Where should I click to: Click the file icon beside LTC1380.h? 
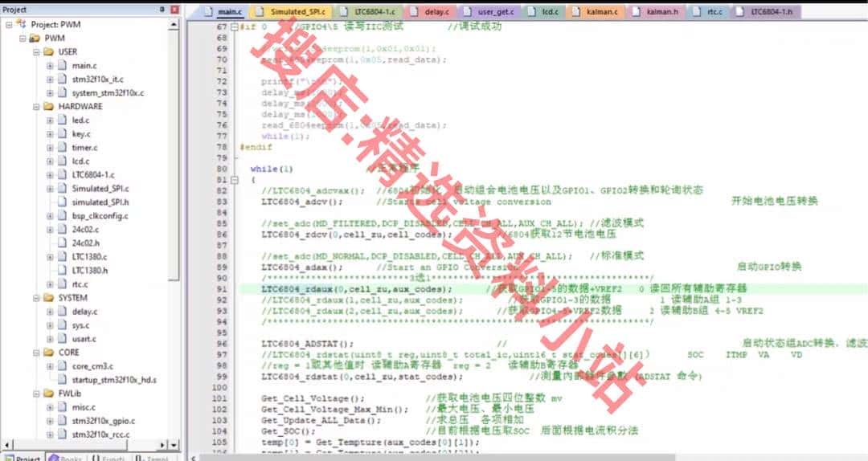click(63, 270)
